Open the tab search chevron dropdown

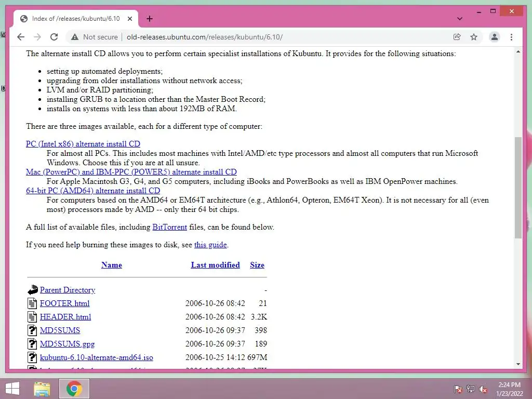click(460, 19)
